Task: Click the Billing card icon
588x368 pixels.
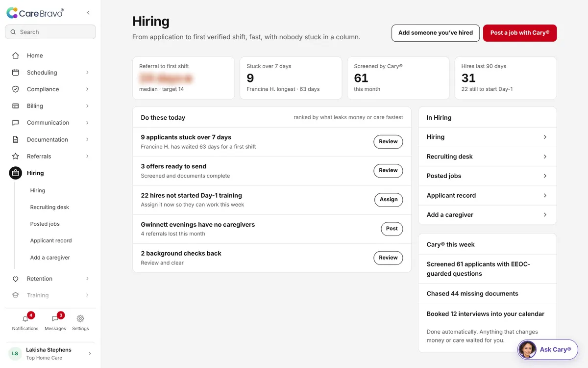Action: click(x=16, y=106)
